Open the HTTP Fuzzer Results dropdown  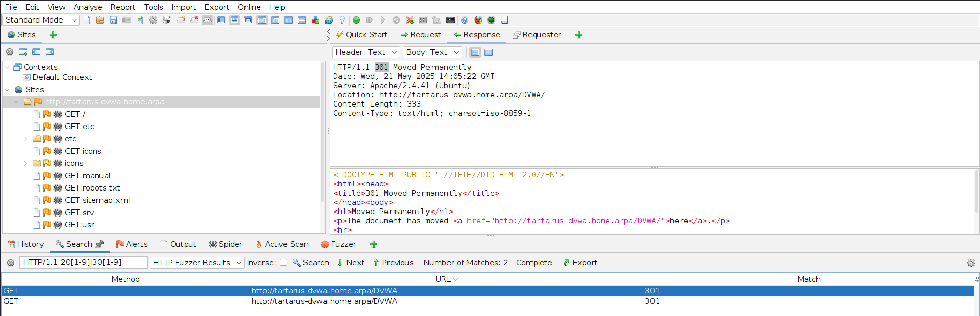[x=197, y=263]
